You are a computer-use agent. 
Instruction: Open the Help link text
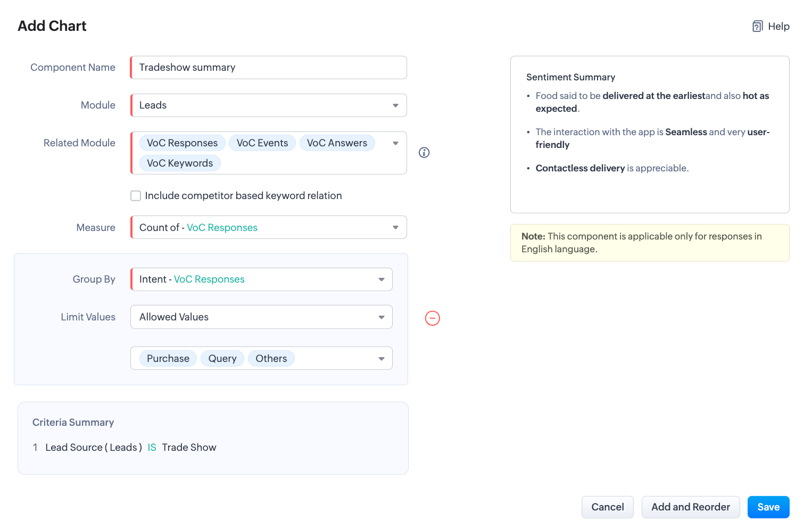(x=778, y=27)
